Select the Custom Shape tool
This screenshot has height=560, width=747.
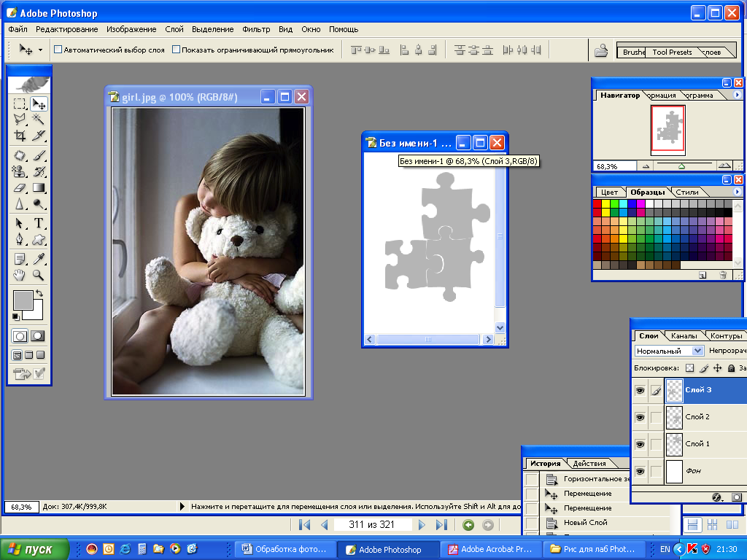click(x=38, y=239)
